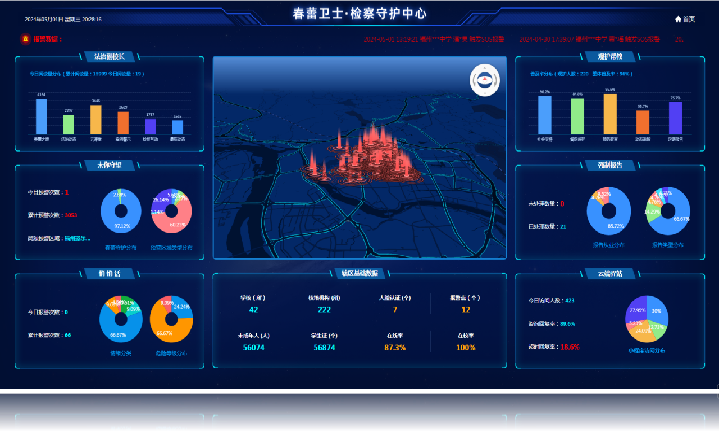Click the red alarm bell icon

click(24, 40)
